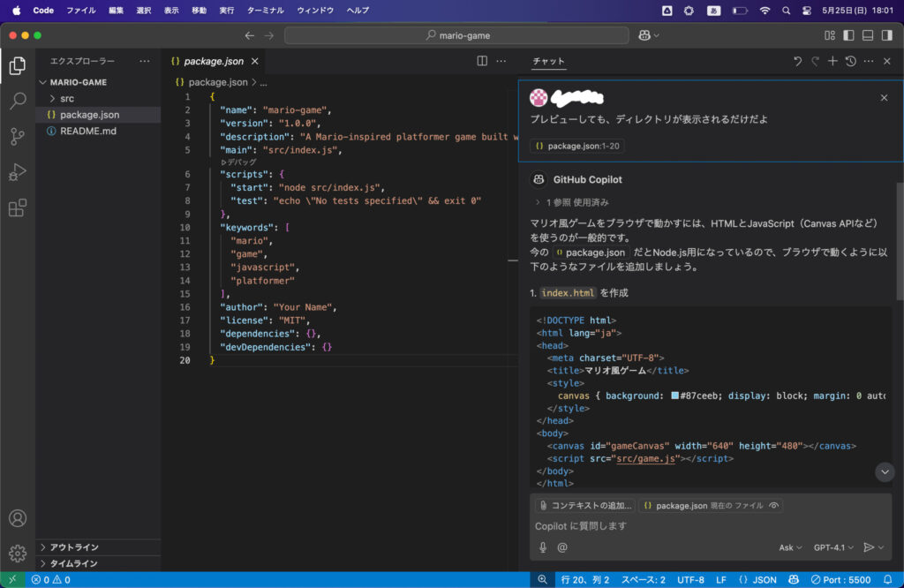This screenshot has height=588, width=904.
Task: Open the GPT-4.1 model picker
Action: [x=833, y=547]
